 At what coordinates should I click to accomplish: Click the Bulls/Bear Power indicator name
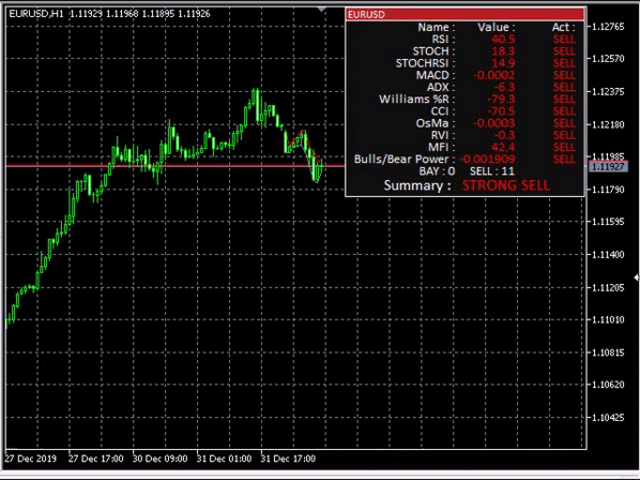[x=404, y=159]
